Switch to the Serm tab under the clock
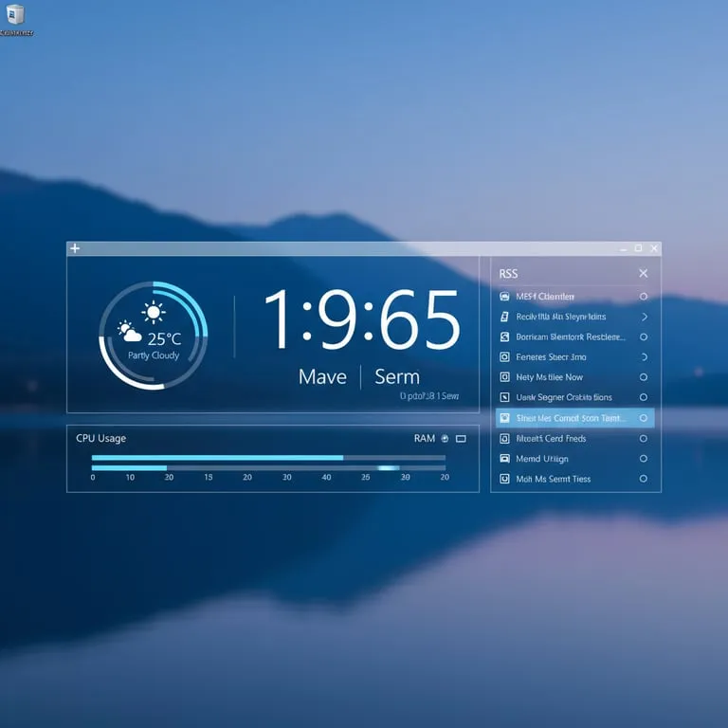Viewport: 728px width, 728px height. point(396,376)
